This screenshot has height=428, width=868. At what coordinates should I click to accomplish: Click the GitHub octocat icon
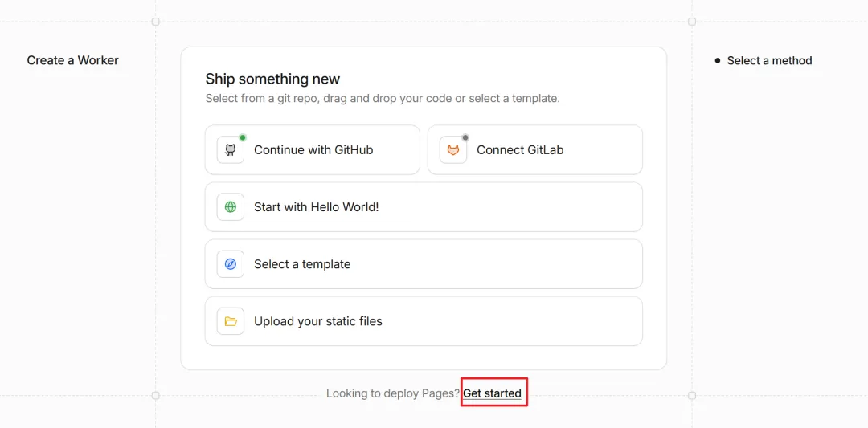231,150
